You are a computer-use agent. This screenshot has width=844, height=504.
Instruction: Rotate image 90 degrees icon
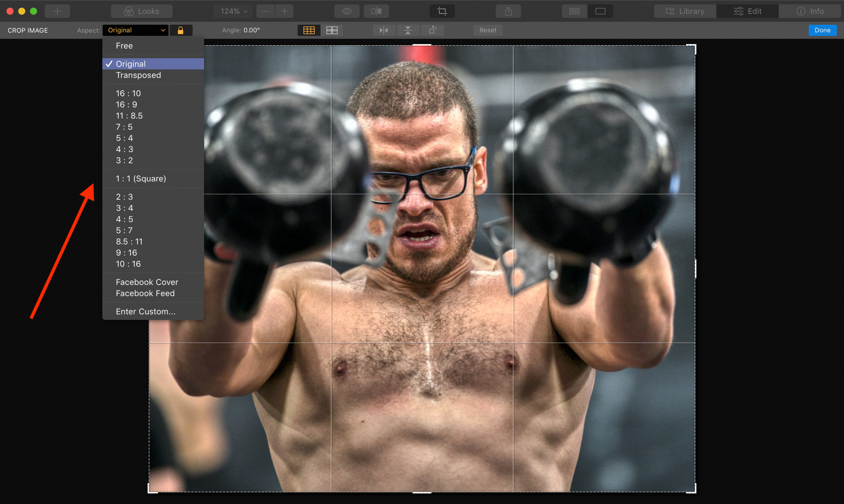pos(432,30)
